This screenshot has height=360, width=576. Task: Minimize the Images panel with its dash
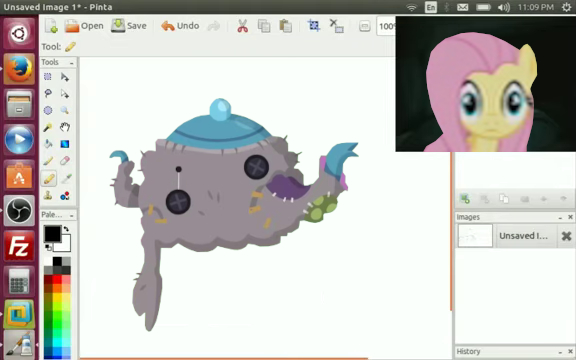(560, 217)
